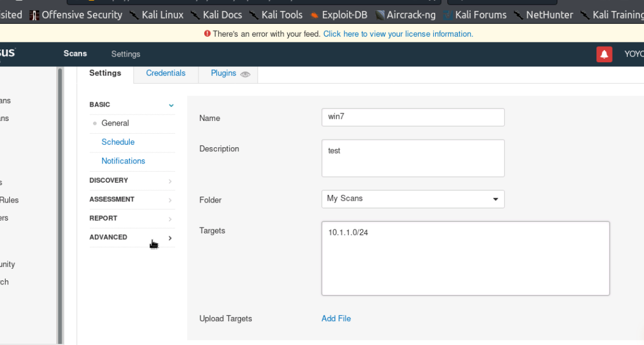The height and width of the screenshot is (345, 644).
Task: Click the Add File link
Action: (x=336, y=318)
